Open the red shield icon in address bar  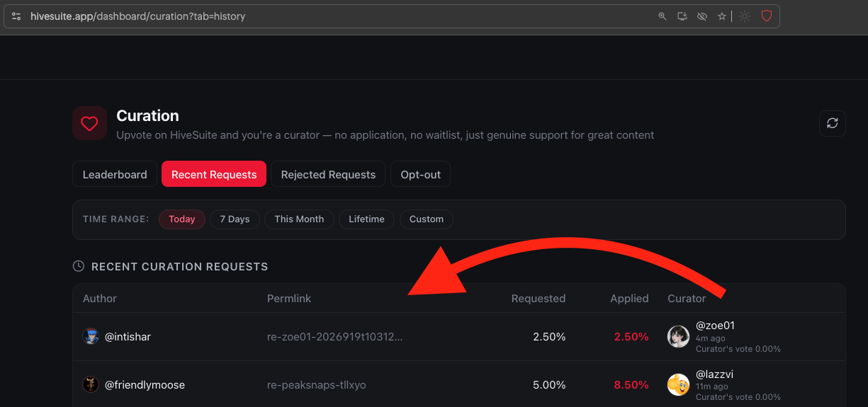(x=767, y=16)
